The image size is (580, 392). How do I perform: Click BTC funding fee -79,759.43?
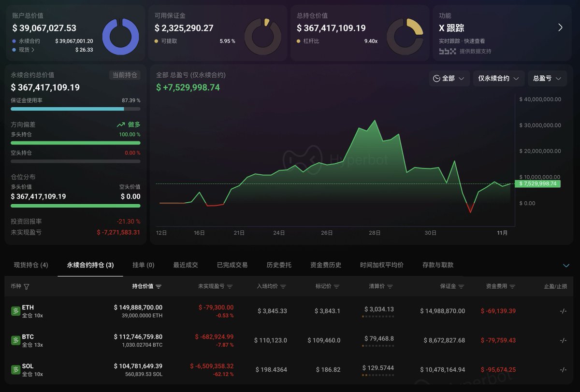pos(498,341)
